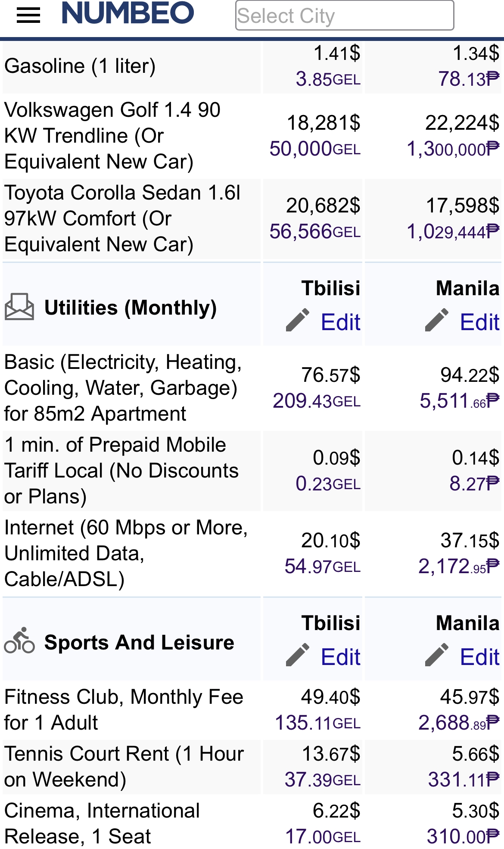
Task: Click Tbilisi internet price 20.10$
Action: pyautogui.click(x=330, y=540)
